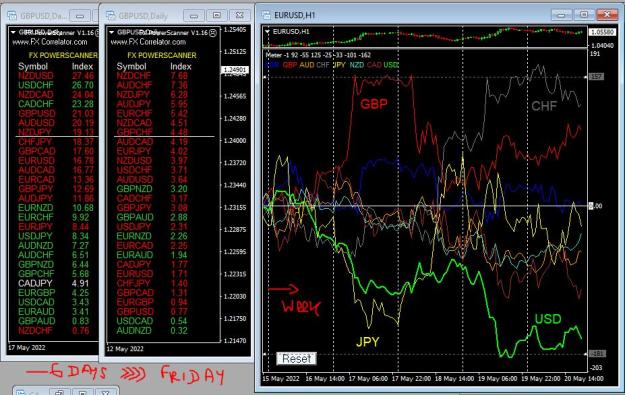
Task: Select the white CADJPY row with index 4.91
Action: [53, 283]
